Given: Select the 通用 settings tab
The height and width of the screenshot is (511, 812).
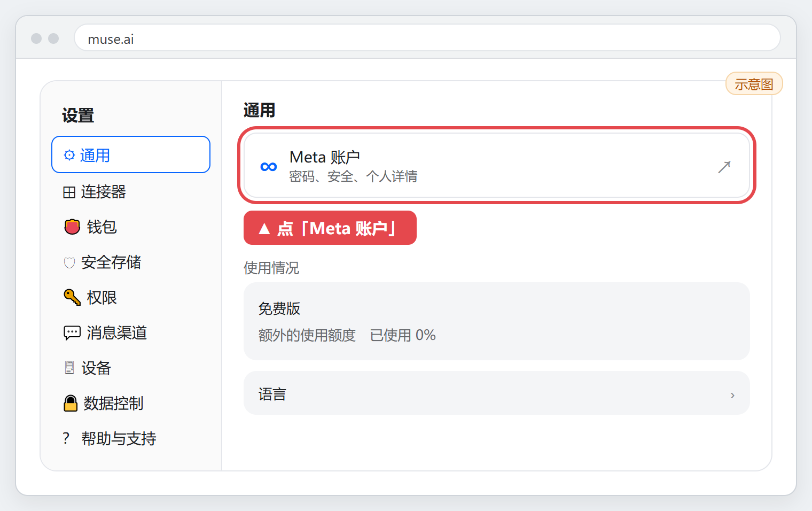Looking at the screenshot, I should (131, 154).
